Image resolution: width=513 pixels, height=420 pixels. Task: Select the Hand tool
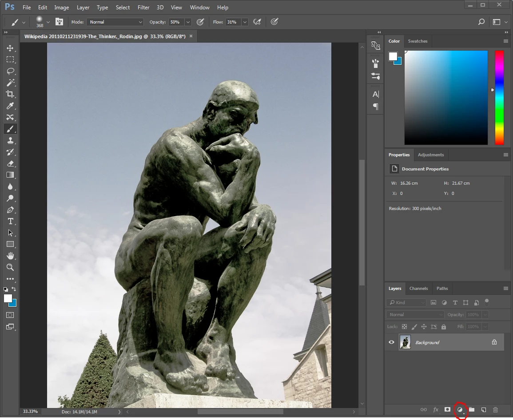10,256
